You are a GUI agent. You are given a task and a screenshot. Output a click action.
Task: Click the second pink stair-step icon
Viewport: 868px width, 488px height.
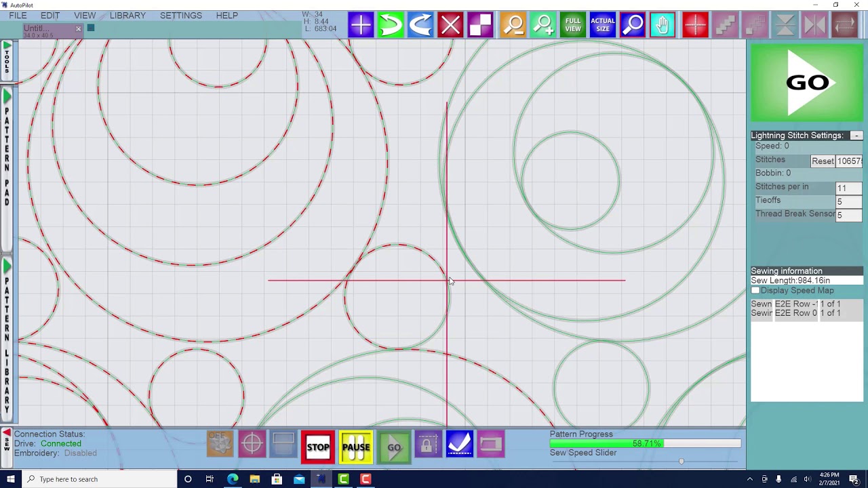pyautogui.click(x=755, y=26)
